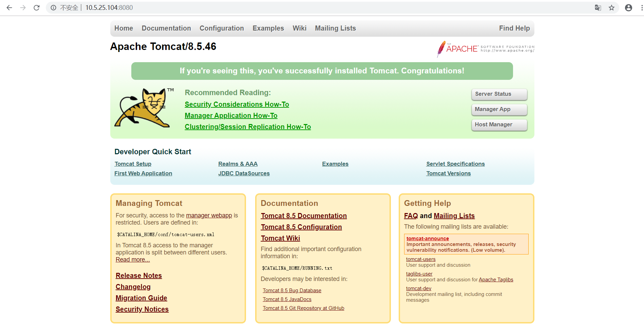
Task: Click the $CATALINA_HOME/conf/tomcat-users.xml path text
Action: (166, 234)
